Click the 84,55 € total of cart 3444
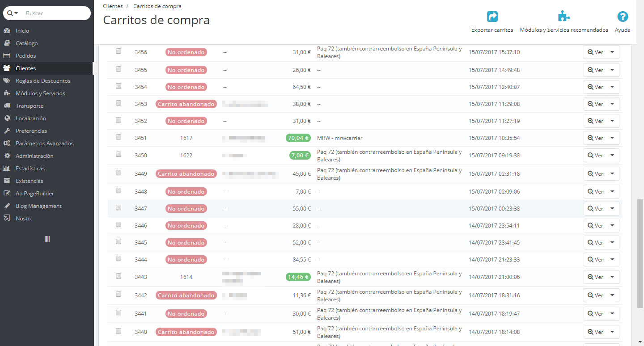644x346 pixels. [x=302, y=260]
